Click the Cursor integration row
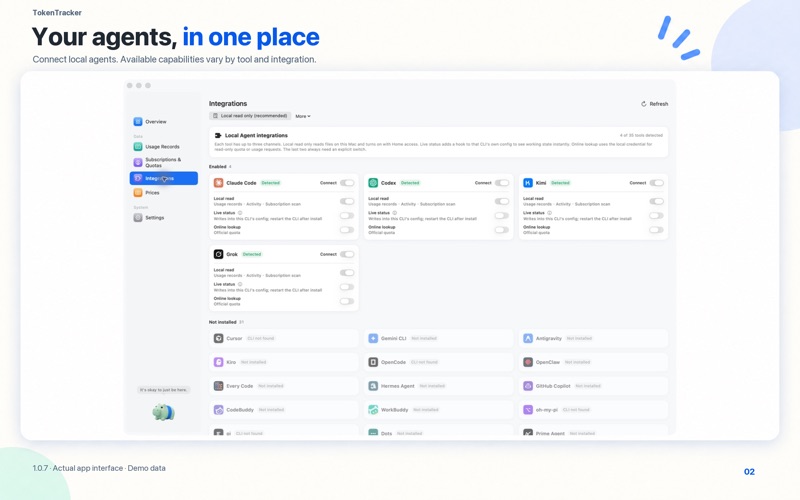Image resolution: width=800 pixels, height=500 pixels. pyautogui.click(x=284, y=338)
